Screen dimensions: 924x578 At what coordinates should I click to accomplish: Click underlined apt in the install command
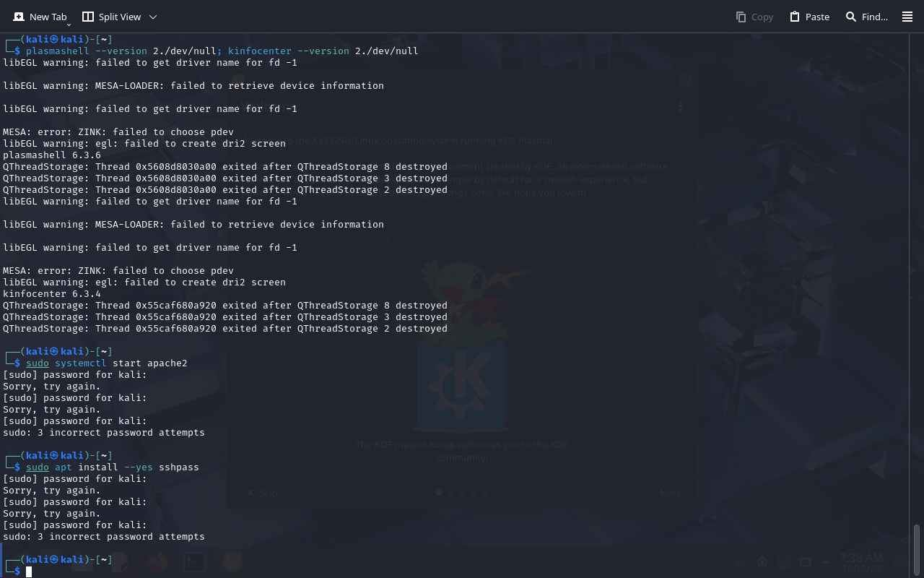(x=63, y=467)
